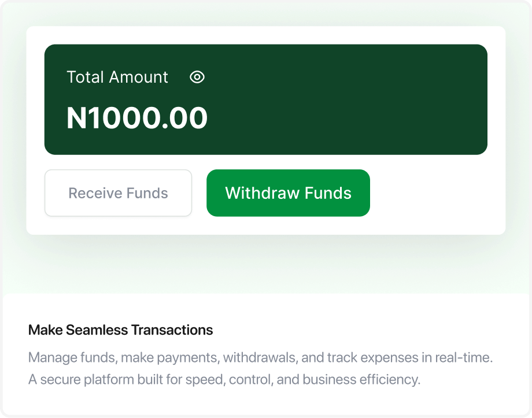Click the currency symbol before 1000.00
The height and width of the screenshot is (418, 532).
78,118
